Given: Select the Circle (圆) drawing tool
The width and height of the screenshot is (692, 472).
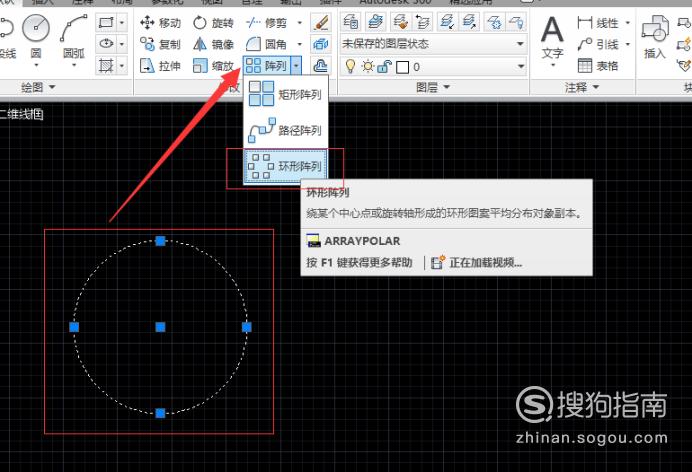Looking at the screenshot, I should pyautogui.click(x=36, y=28).
